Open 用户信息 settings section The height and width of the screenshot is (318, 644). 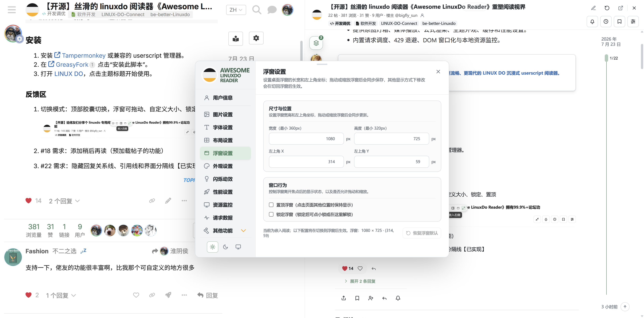point(225,98)
